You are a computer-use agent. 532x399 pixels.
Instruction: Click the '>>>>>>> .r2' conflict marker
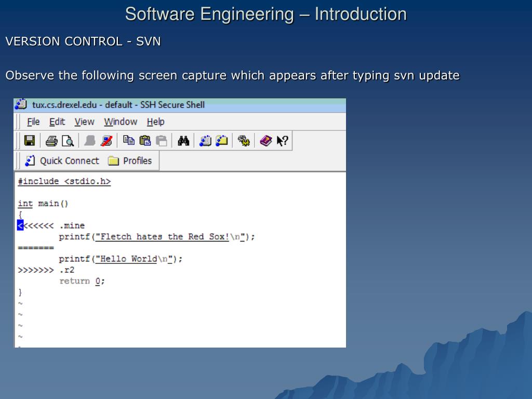(46, 270)
